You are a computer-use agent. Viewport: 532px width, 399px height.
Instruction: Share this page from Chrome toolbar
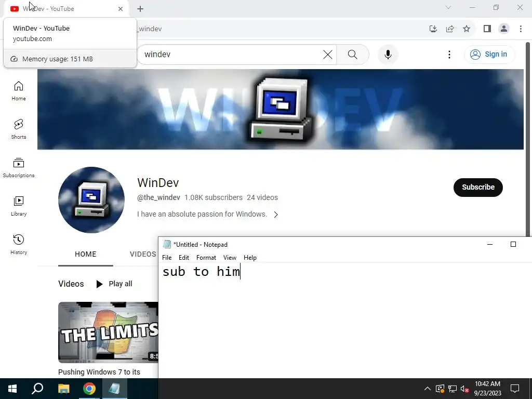(450, 29)
